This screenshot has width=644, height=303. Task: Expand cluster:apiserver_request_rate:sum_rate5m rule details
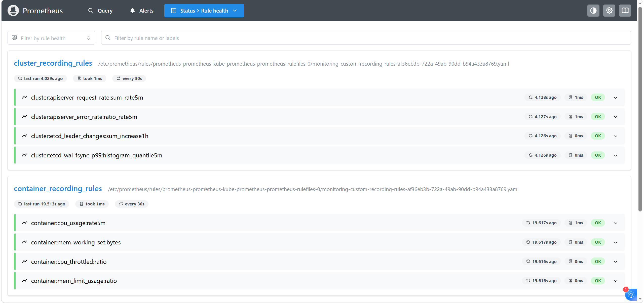point(616,97)
